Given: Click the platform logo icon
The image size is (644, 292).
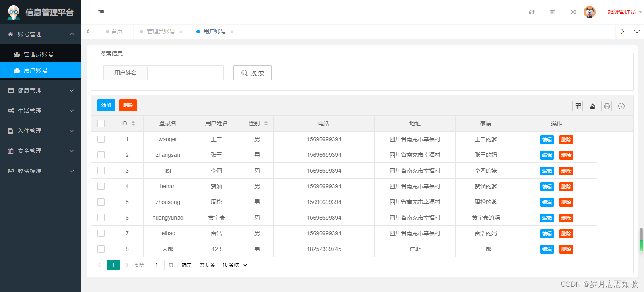Looking at the screenshot, I should 14,12.
